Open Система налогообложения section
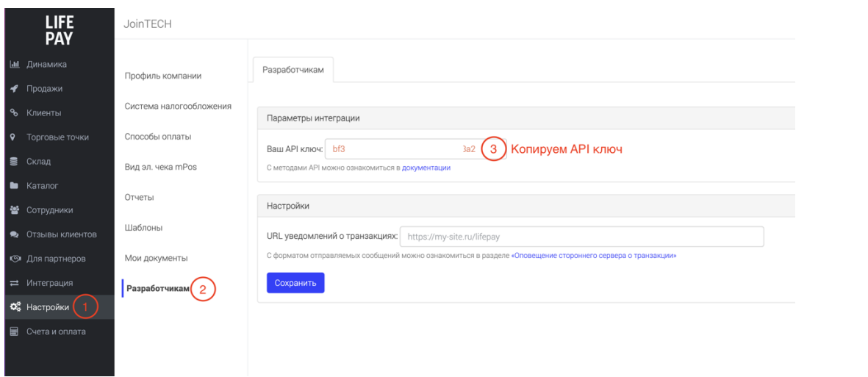868x377 pixels. coord(178,107)
